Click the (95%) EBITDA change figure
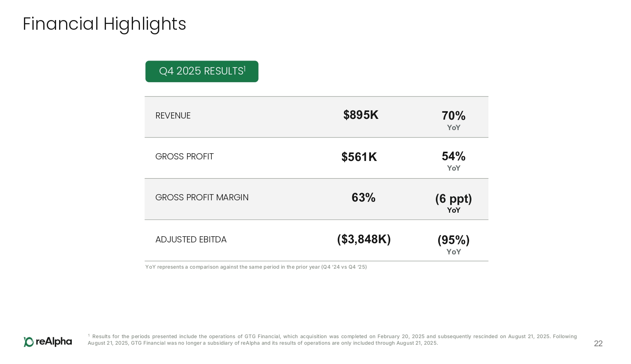 pyautogui.click(x=453, y=240)
